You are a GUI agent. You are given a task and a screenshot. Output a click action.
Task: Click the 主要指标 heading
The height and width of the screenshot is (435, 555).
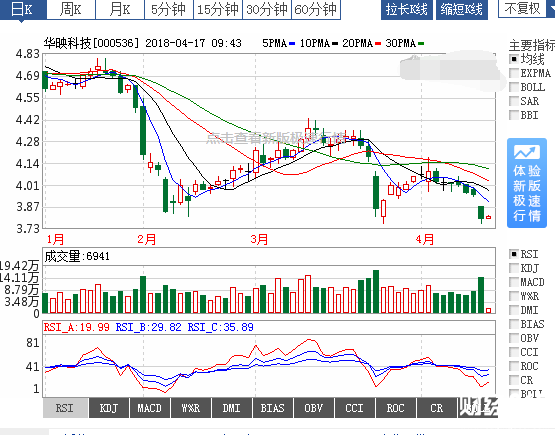[x=532, y=45]
